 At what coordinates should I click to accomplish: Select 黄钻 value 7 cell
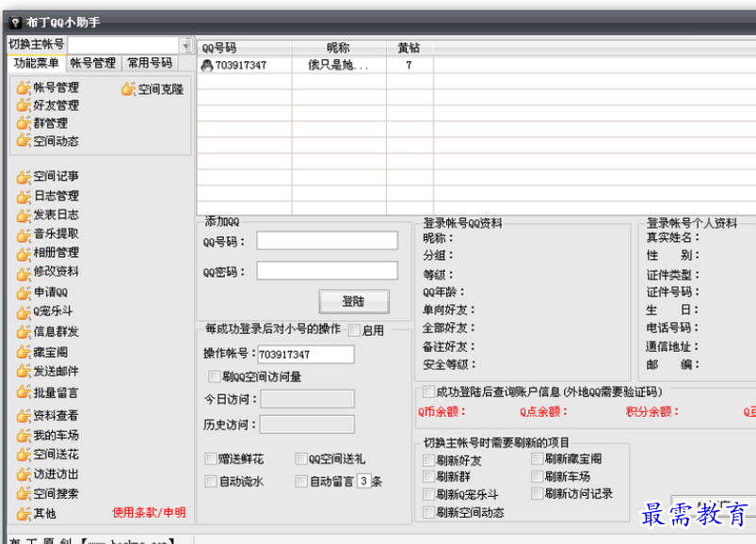(410, 66)
